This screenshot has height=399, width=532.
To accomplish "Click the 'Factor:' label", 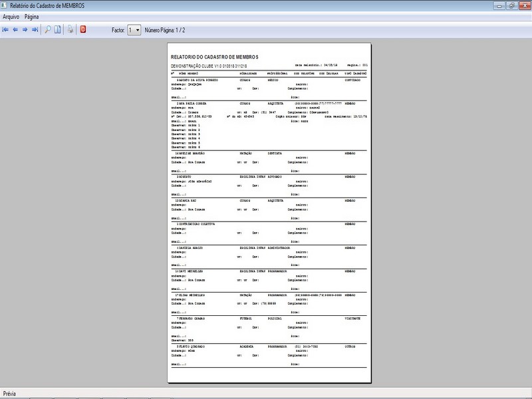I will click(x=118, y=30).
